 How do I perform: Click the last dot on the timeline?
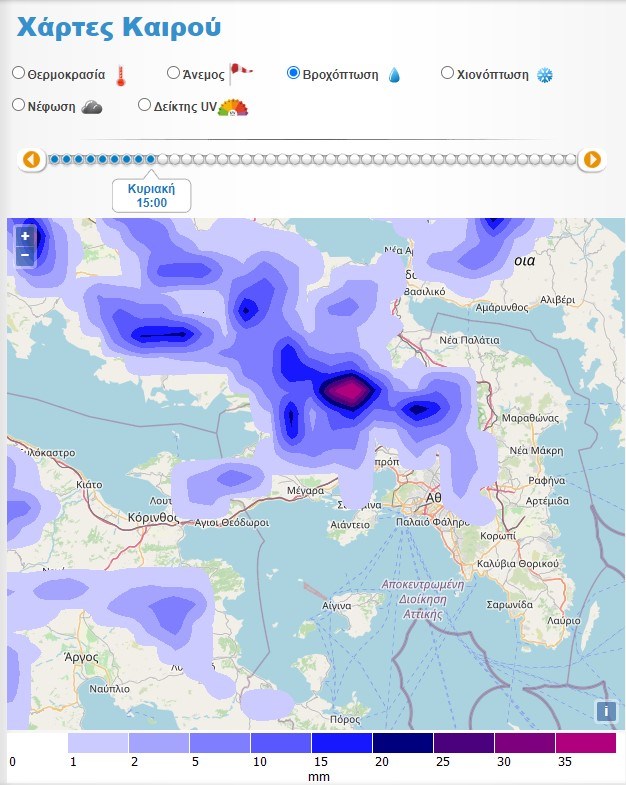tap(570, 159)
